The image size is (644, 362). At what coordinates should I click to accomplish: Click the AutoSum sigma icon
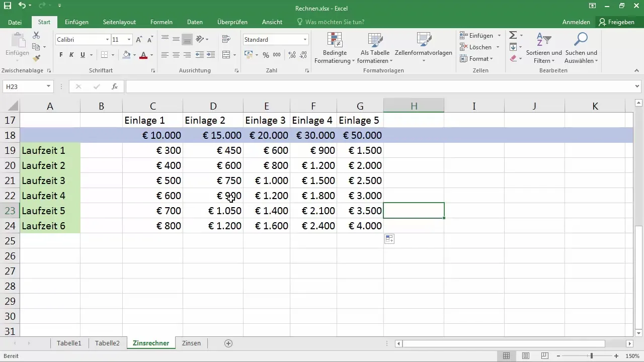click(x=513, y=36)
